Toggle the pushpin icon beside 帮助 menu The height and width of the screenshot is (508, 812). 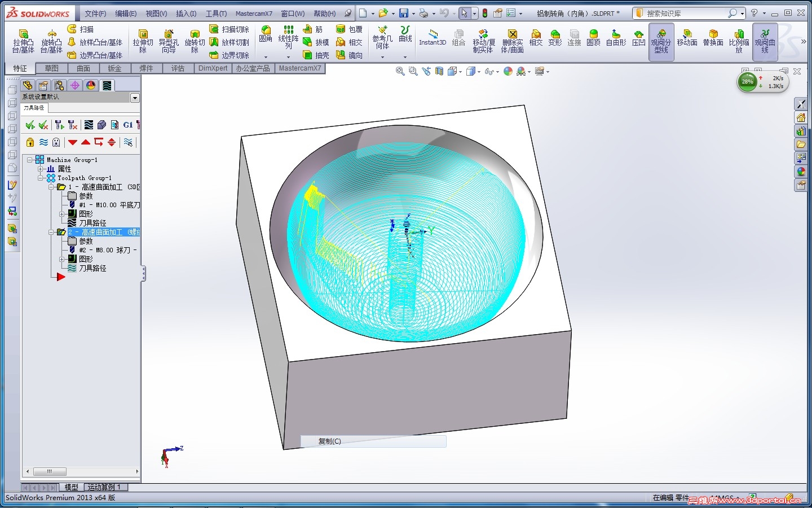coord(348,13)
